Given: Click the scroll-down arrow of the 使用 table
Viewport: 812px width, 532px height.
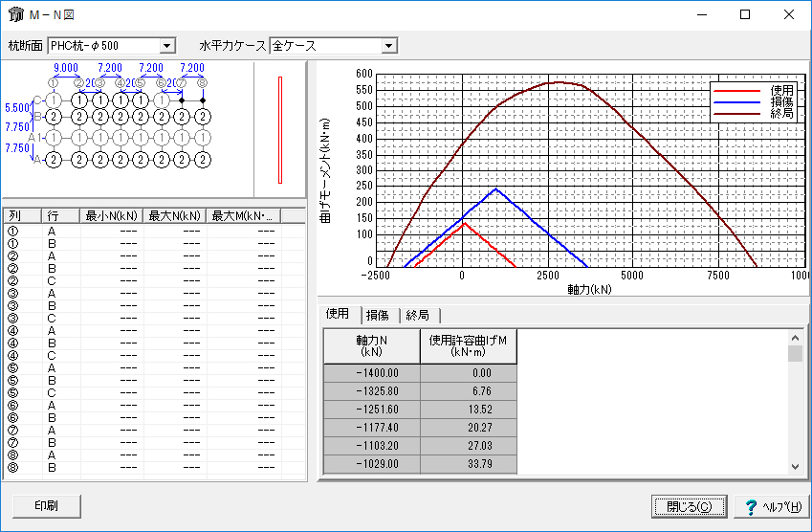Looking at the screenshot, I should 796,466.
